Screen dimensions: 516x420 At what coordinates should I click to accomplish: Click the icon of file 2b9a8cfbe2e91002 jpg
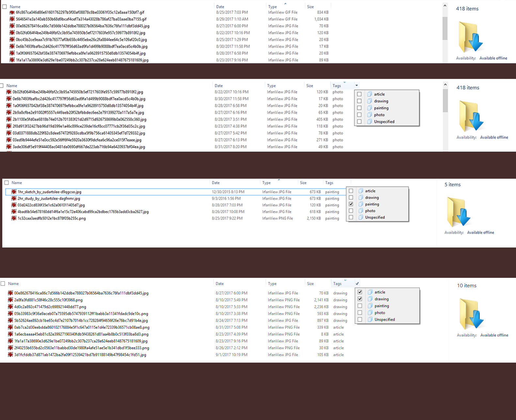click(x=9, y=112)
